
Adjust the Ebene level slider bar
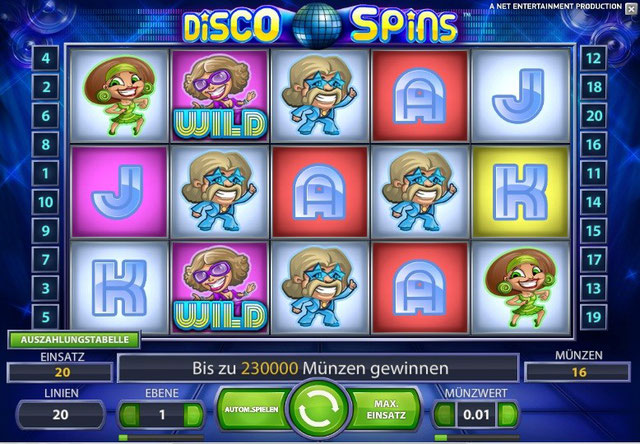coord(161,437)
